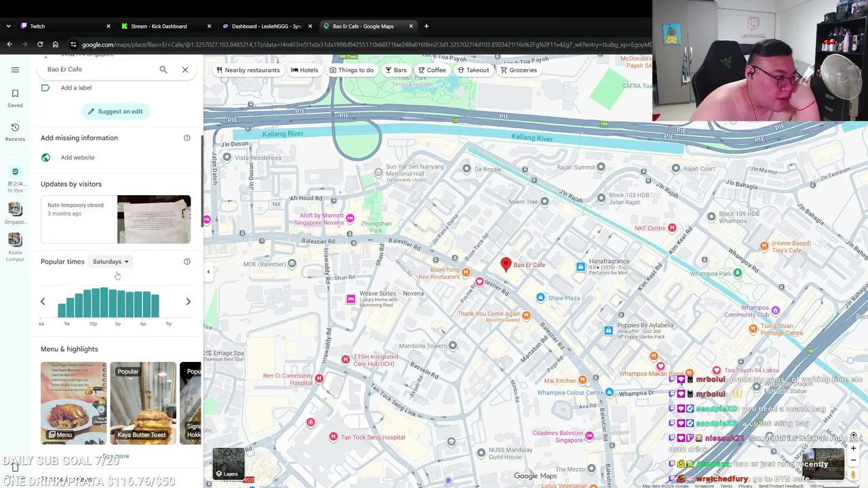Collapse the side panel
Viewport: 868px width, 488px height.
tap(208, 272)
